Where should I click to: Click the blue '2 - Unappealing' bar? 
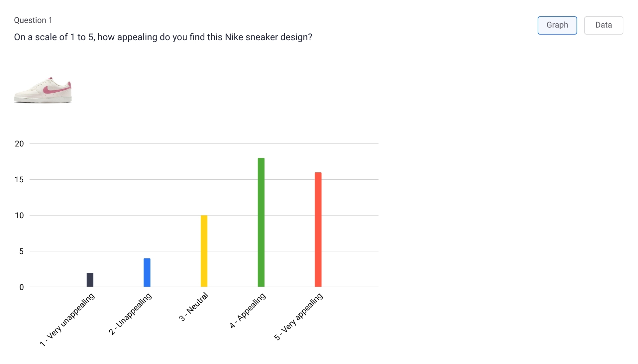[147, 272]
